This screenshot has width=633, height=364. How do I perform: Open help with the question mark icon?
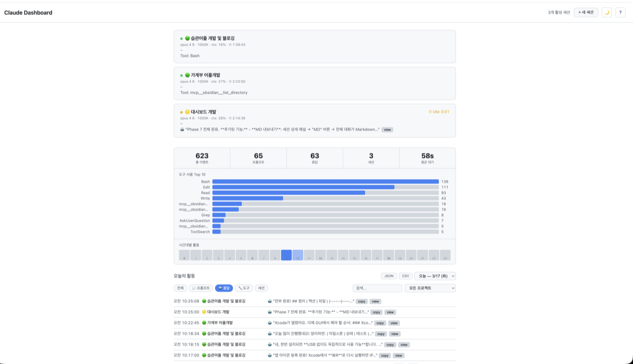[x=620, y=13]
